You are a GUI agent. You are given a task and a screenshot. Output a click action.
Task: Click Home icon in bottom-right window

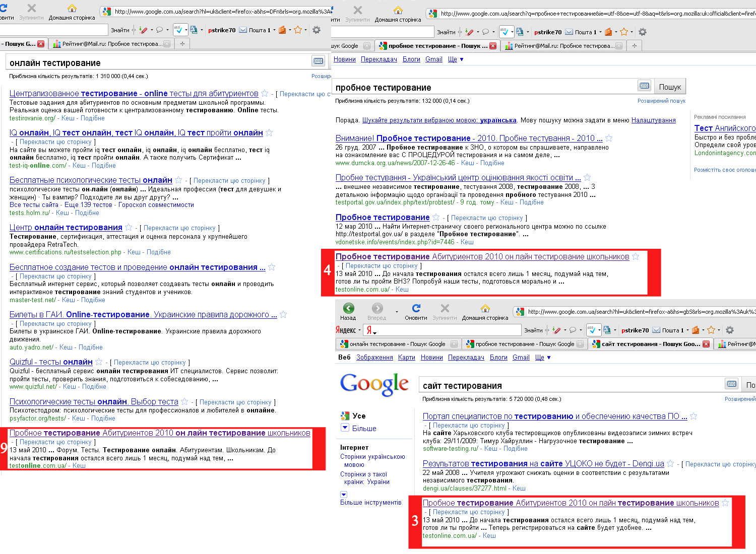coord(485,308)
